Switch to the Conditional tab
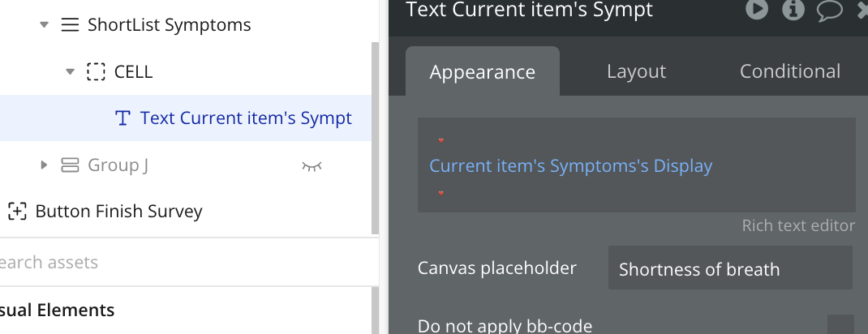 pos(790,71)
